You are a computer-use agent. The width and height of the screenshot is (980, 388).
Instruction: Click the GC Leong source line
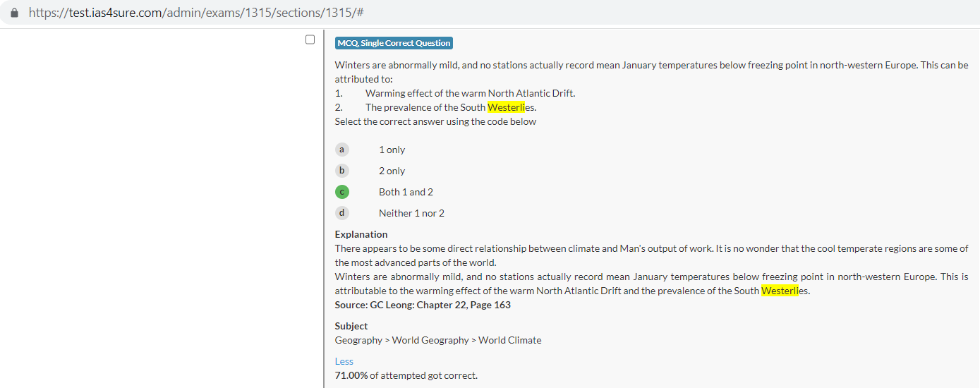click(423, 305)
